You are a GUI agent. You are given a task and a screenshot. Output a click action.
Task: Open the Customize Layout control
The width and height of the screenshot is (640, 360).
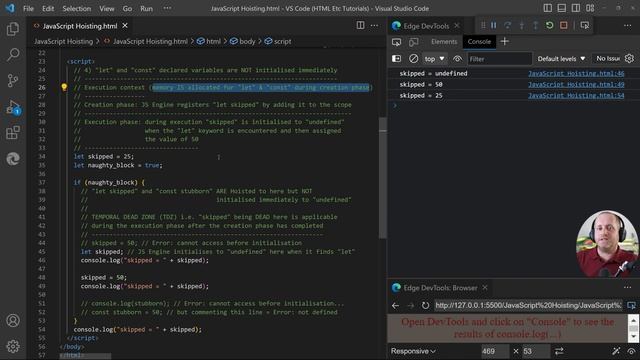(x=590, y=8)
